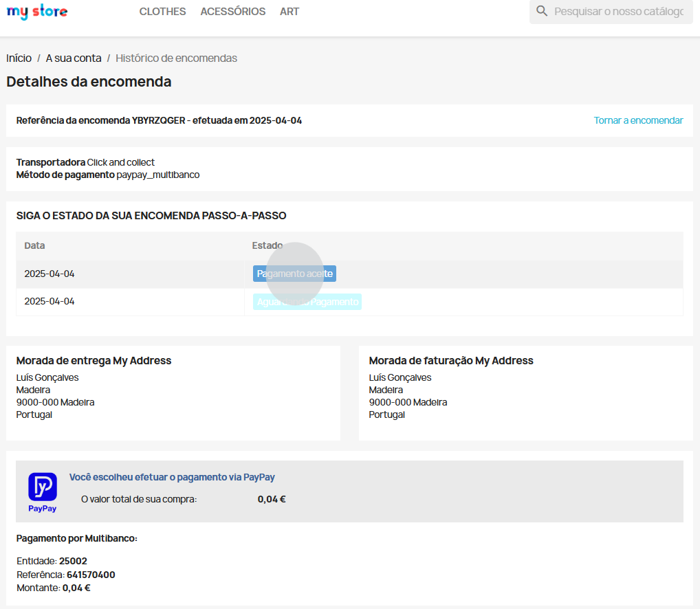Click the PayPay logo image

click(x=43, y=492)
